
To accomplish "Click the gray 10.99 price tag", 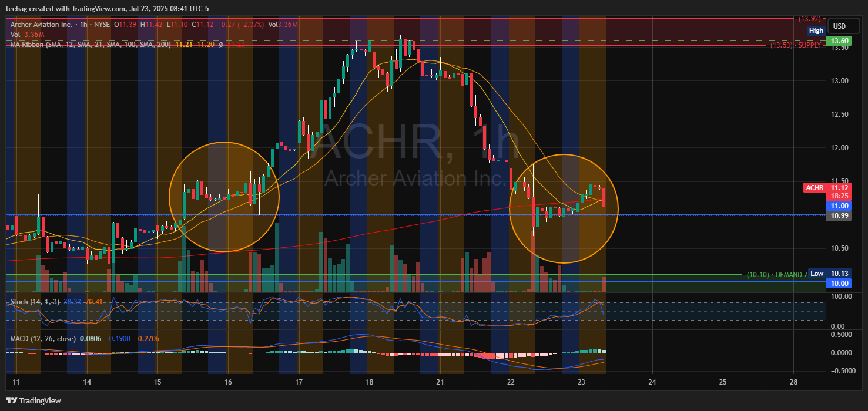I will point(837,216).
